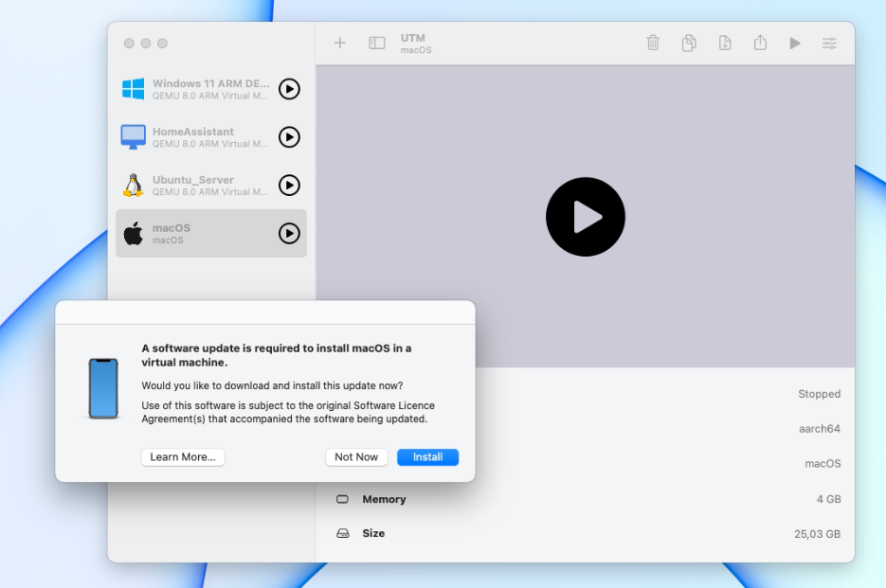This screenshot has height=588, width=886.
Task: Click the Memory chip icon
Action: pos(342,499)
